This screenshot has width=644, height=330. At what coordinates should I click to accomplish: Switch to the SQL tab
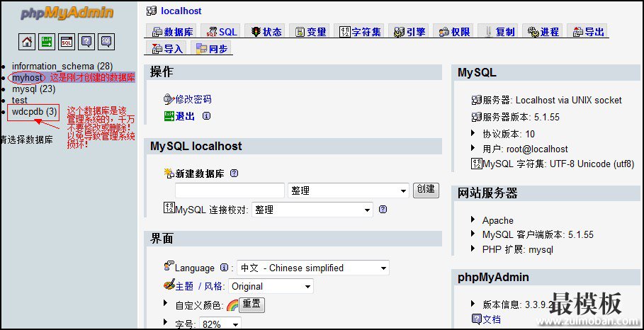pos(221,31)
